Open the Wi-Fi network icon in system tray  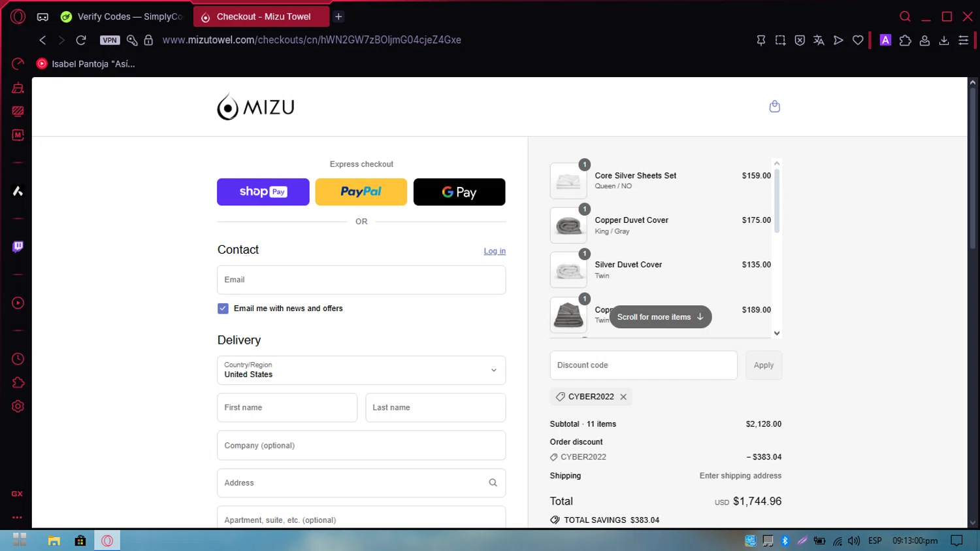[x=837, y=541]
